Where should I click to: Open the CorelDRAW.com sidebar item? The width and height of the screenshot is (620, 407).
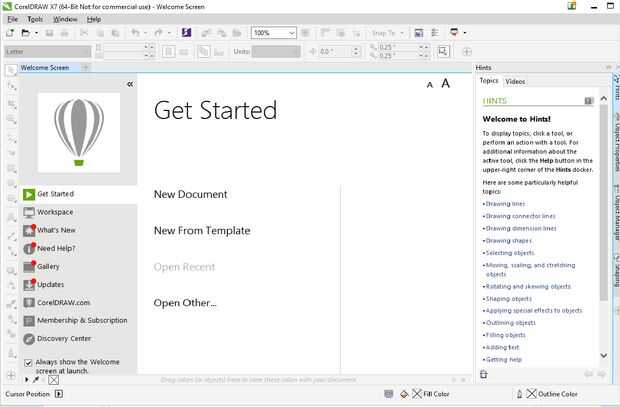click(x=78, y=303)
